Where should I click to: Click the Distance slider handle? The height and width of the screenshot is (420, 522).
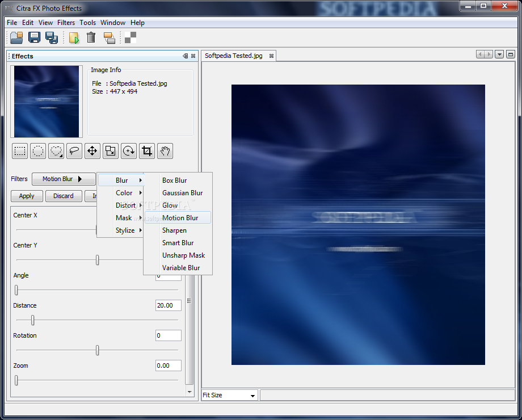point(33,320)
